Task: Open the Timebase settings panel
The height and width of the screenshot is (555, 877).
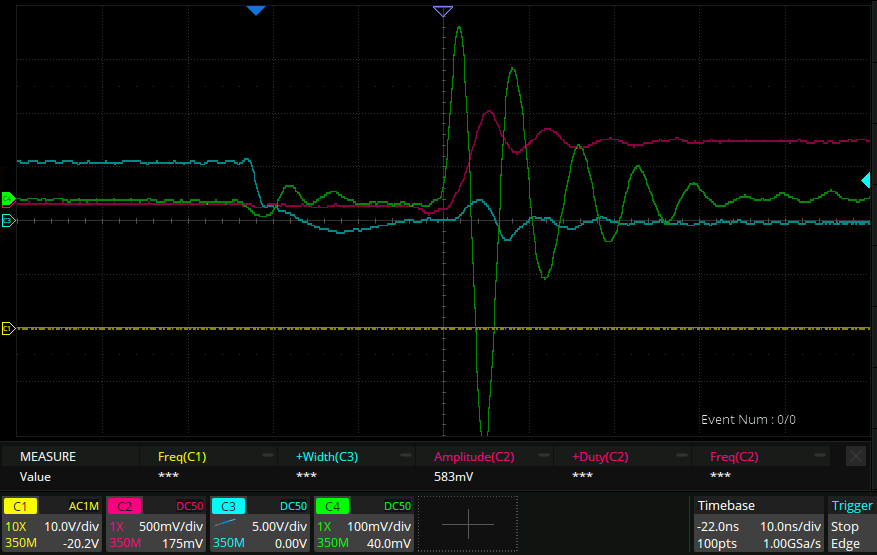Action: coord(758,525)
